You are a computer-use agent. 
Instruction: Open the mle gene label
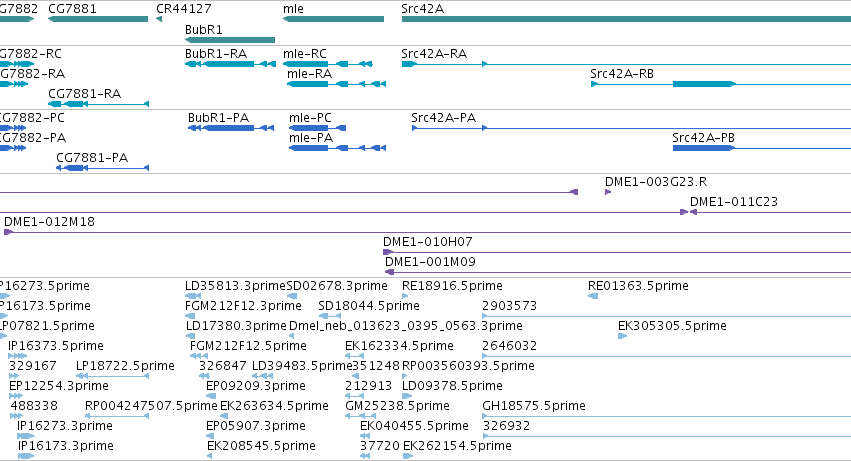[293, 9]
